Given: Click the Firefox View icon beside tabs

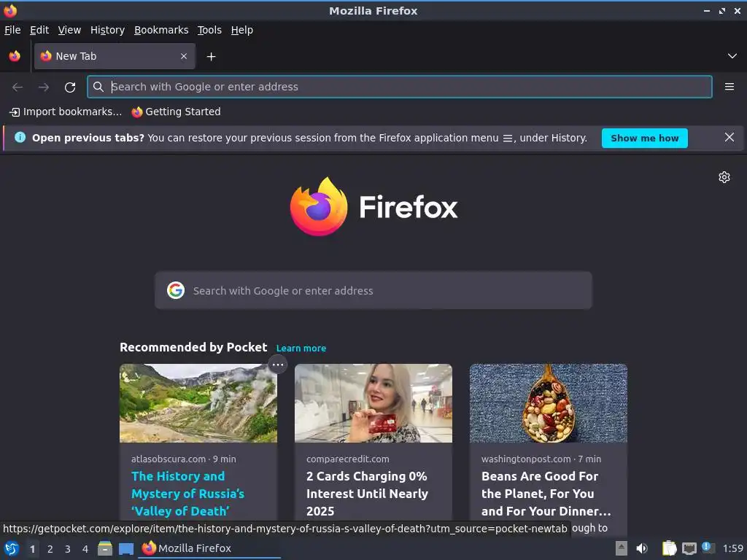Looking at the screenshot, I should tap(15, 56).
